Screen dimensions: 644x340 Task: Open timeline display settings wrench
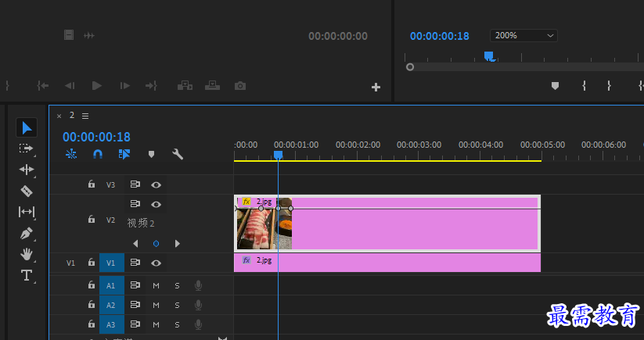178,154
